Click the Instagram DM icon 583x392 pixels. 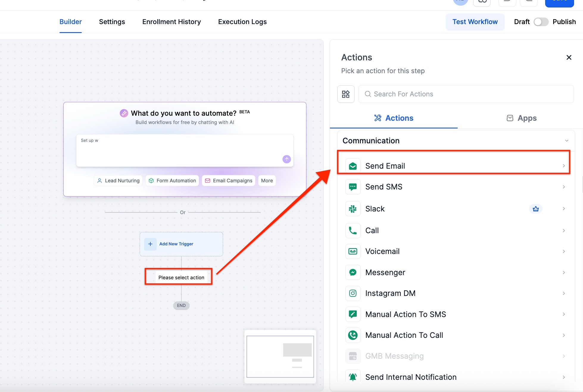pos(353,293)
